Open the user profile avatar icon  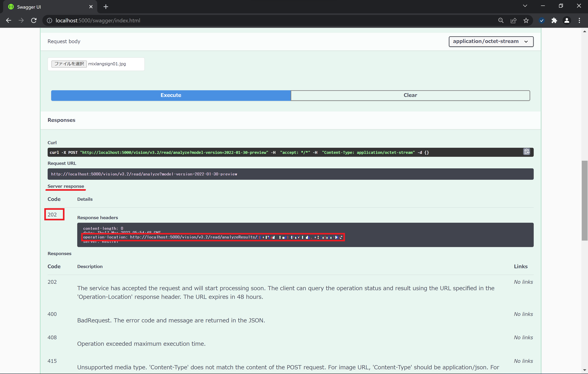coord(566,21)
